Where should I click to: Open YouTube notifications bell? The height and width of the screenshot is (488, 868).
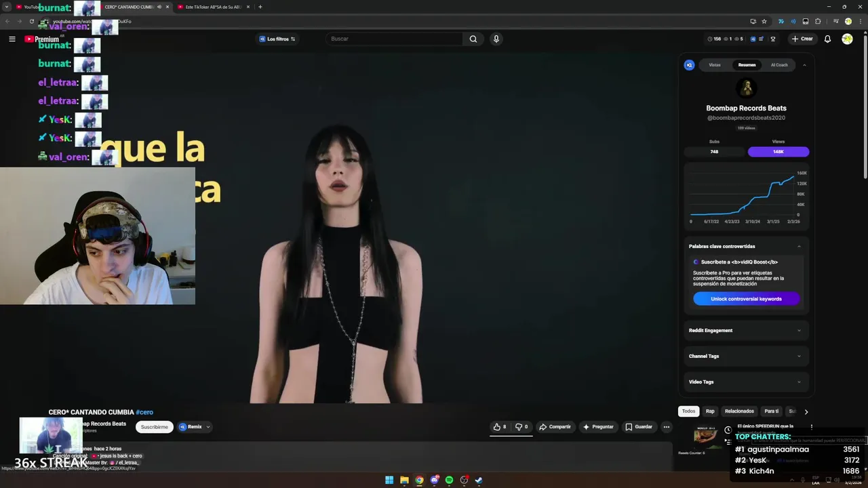[827, 39]
